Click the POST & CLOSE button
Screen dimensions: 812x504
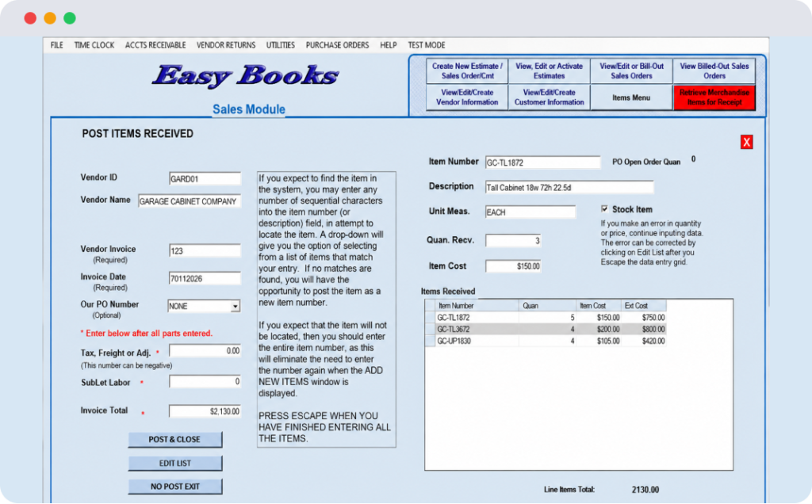tap(175, 439)
